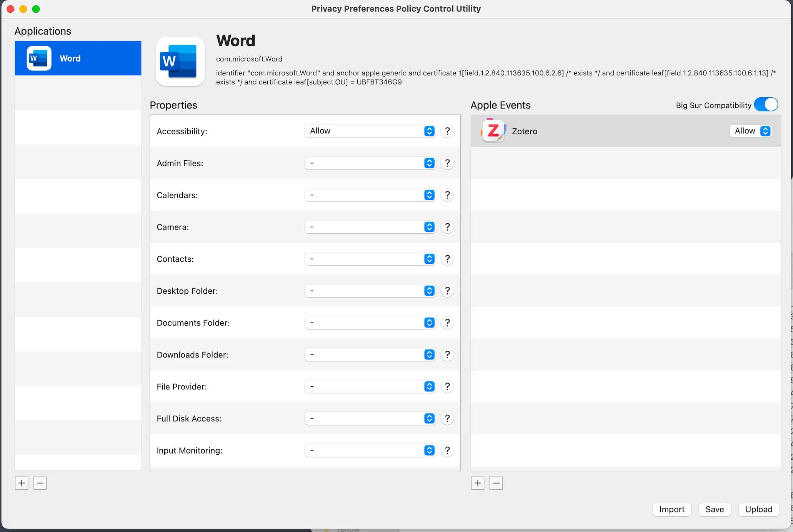Click the Apple Events heading
Viewport: 793px width, 532px height.
(500, 105)
